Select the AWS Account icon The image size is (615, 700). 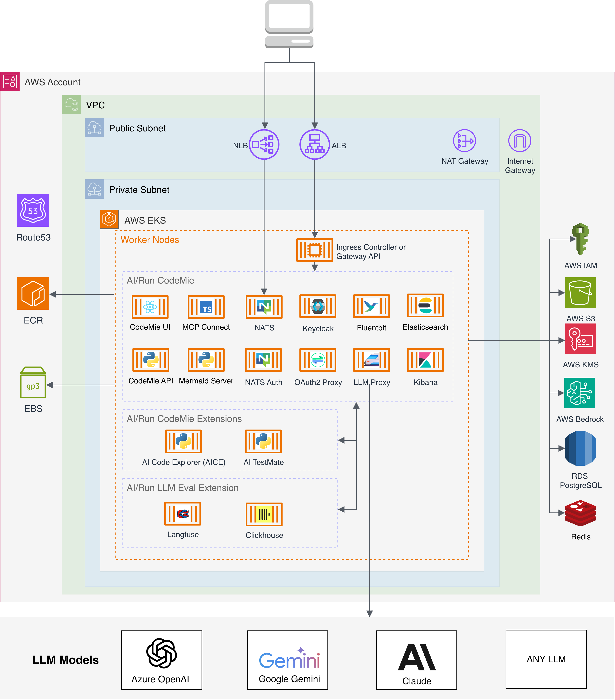(x=10, y=81)
